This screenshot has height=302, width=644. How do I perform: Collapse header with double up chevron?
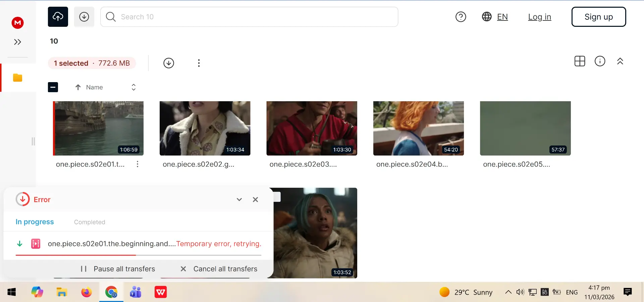point(620,61)
